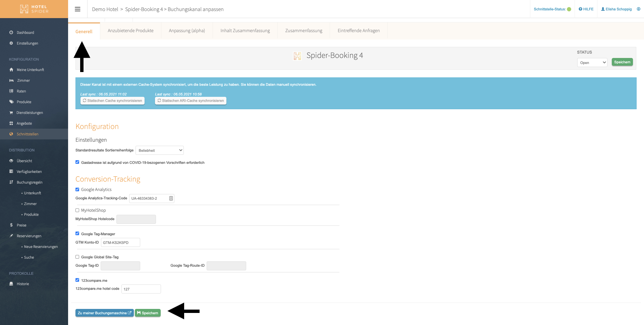Screen dimensions: 644x325
Task: Open the Eintreffende Anfragen tab
Action: tap(359, 30)
